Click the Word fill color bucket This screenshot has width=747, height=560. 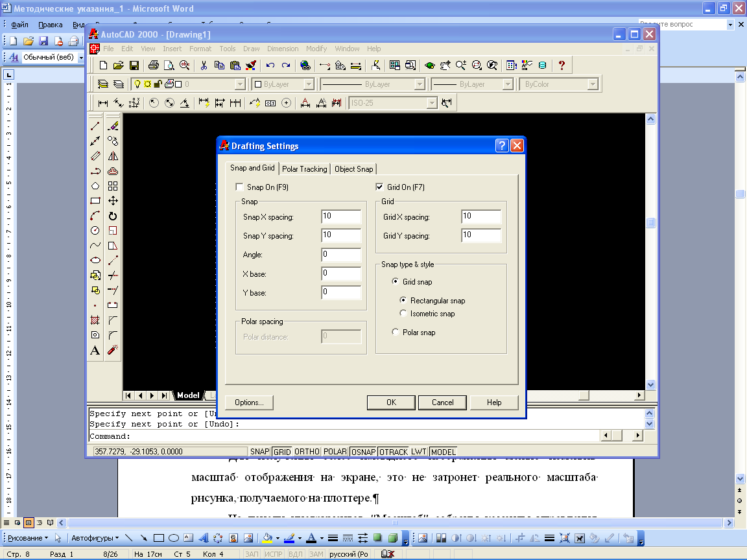267,538
